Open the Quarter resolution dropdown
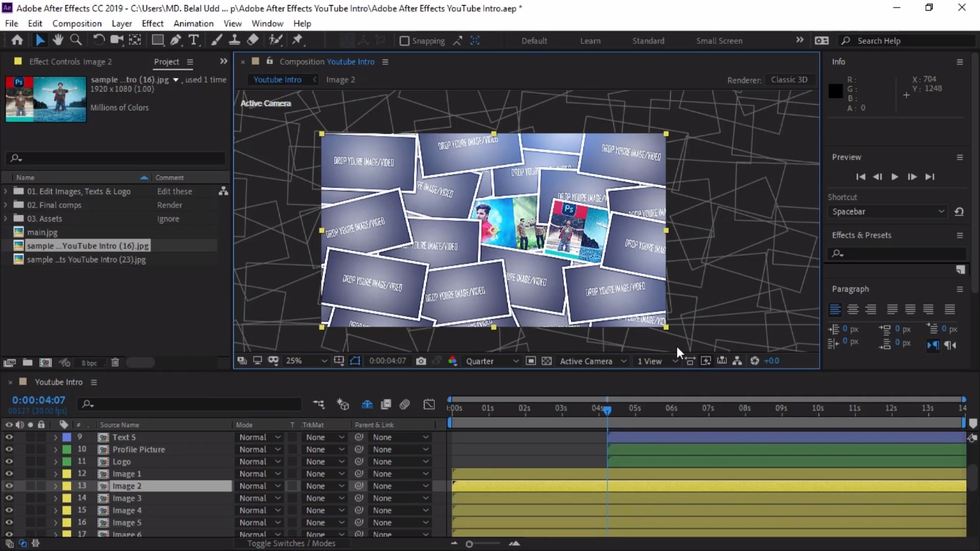 [x=492, y=361]
